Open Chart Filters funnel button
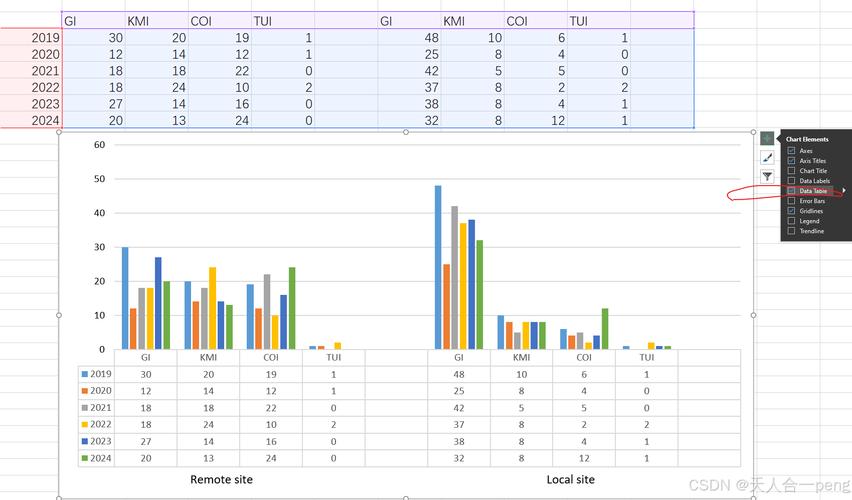The image size is (852, 500). [x=767, y=176]
